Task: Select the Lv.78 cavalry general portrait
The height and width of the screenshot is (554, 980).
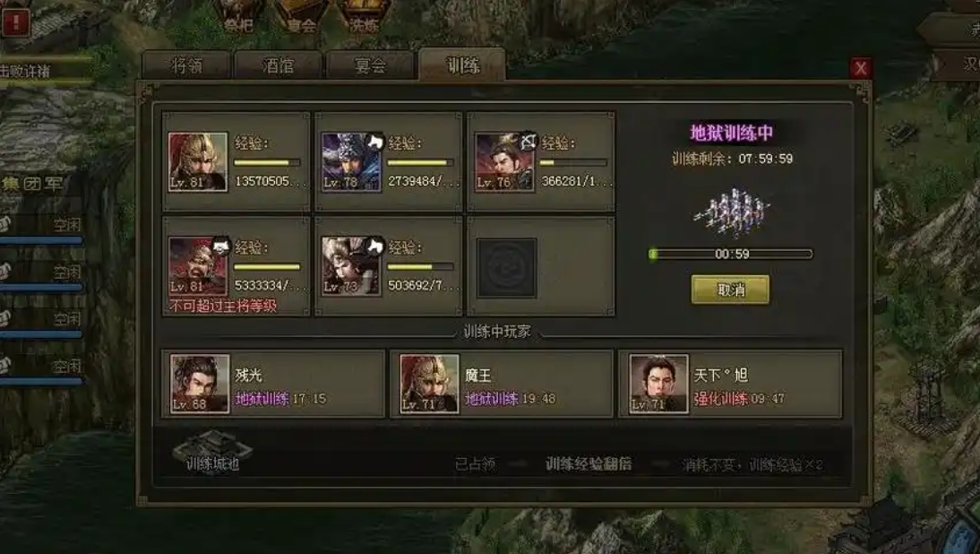Action: tap(351, 162)
